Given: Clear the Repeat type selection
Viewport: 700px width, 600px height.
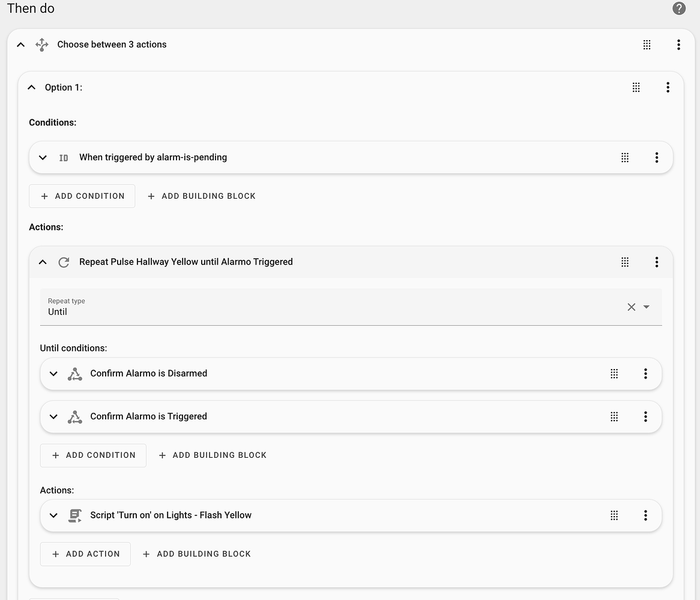Looking at the screenshot, I should click(x=631, y=307).
